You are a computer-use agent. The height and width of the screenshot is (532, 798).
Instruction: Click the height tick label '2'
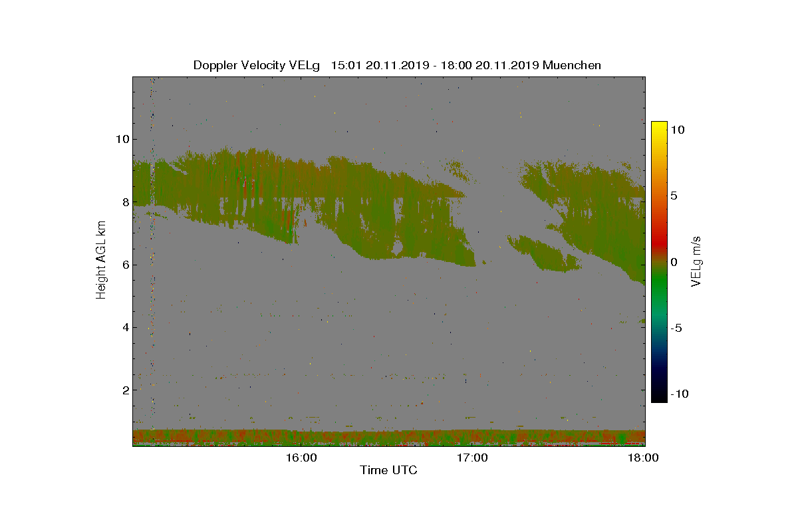coord(124,390)
